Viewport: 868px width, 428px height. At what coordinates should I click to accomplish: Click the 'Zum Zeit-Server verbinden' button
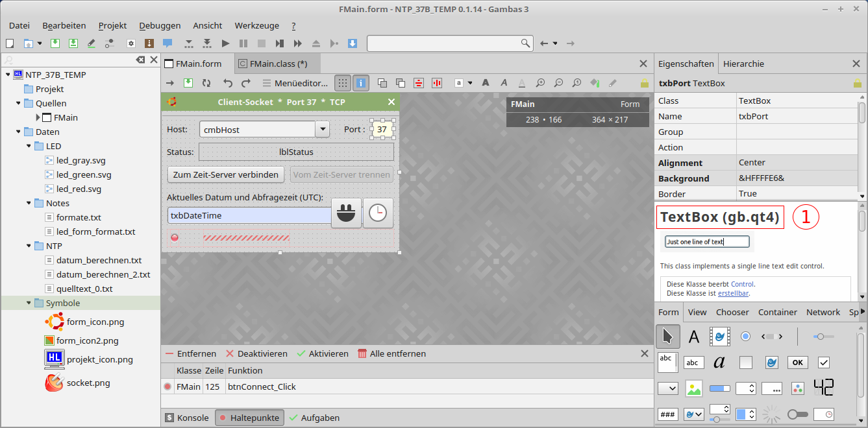click(225, 174)
